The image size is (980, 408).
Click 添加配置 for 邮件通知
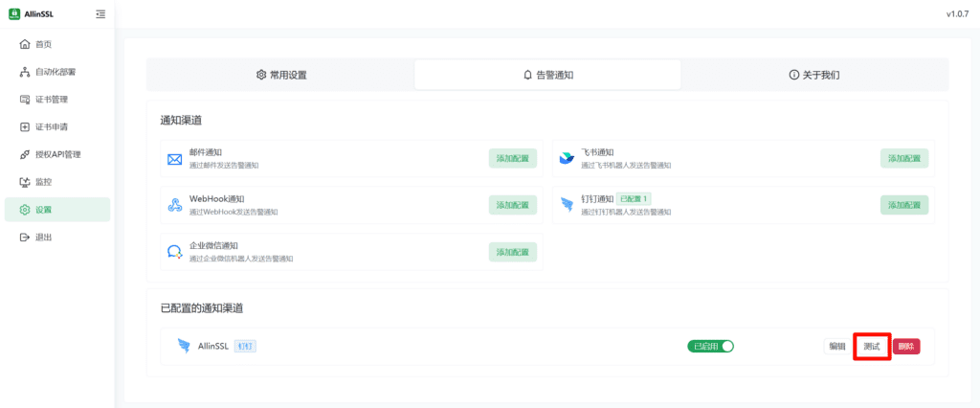pyautogui.click(x=512, y=159)
